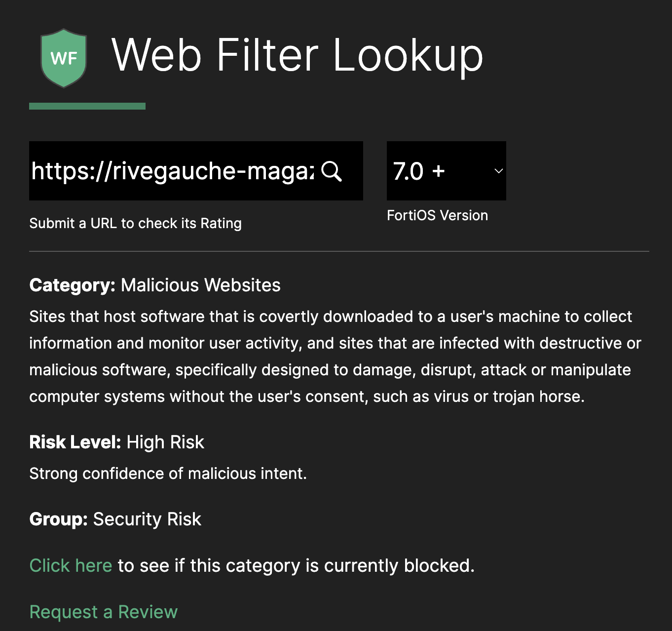
Task: Click the Malicious Websites description paragraph
Action: pyautogui.click(x=331, y=356)
